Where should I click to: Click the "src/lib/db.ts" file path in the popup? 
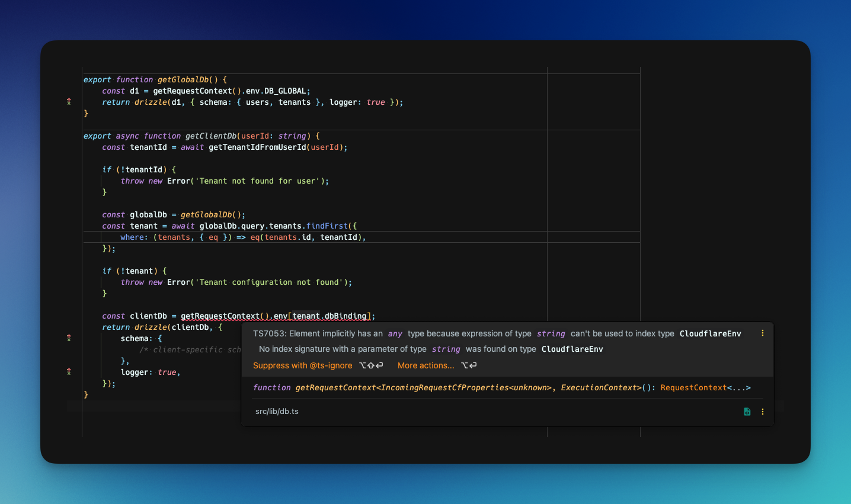(277, 412)
